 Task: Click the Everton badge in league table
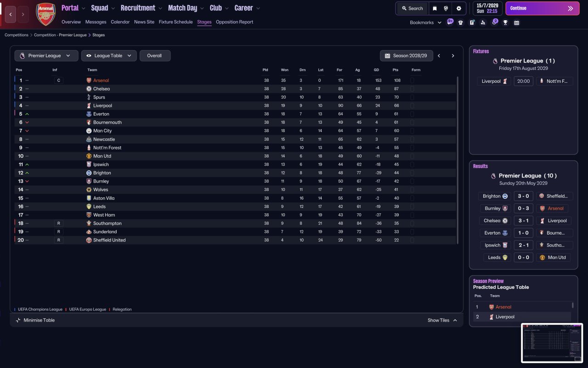click(89, 114)
